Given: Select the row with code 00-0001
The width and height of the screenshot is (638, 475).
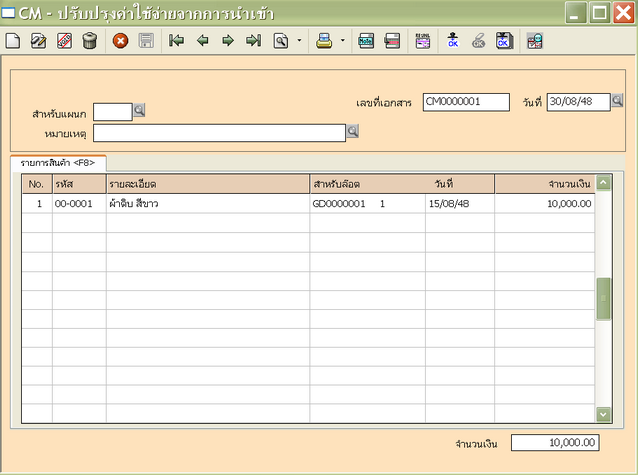Looking at the screenshot, I should coord(76,204).
